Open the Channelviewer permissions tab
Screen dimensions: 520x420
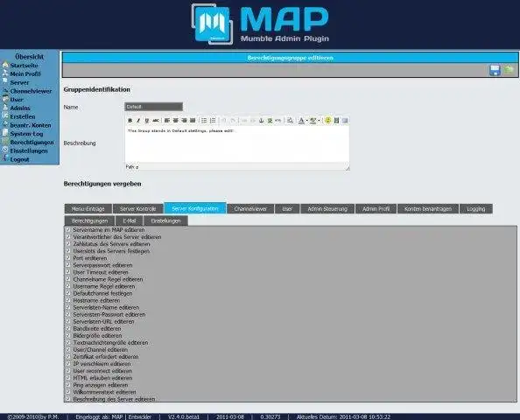coord(250,209)
